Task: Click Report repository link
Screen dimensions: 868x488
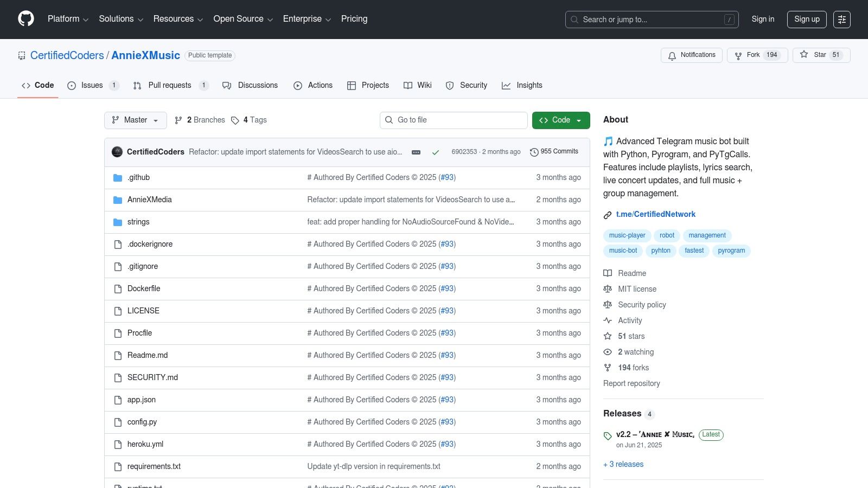Action: (x=631, y=383)
